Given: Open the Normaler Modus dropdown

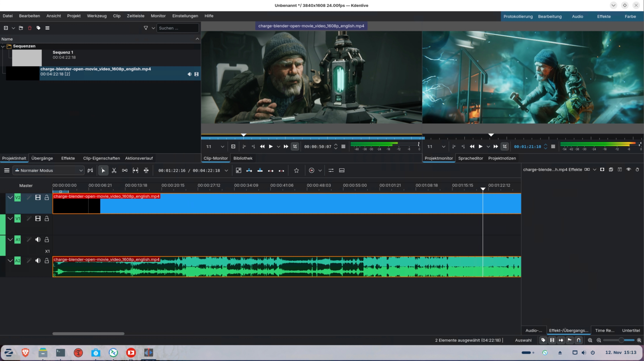Looking at the screenshot, I should 49,170.
